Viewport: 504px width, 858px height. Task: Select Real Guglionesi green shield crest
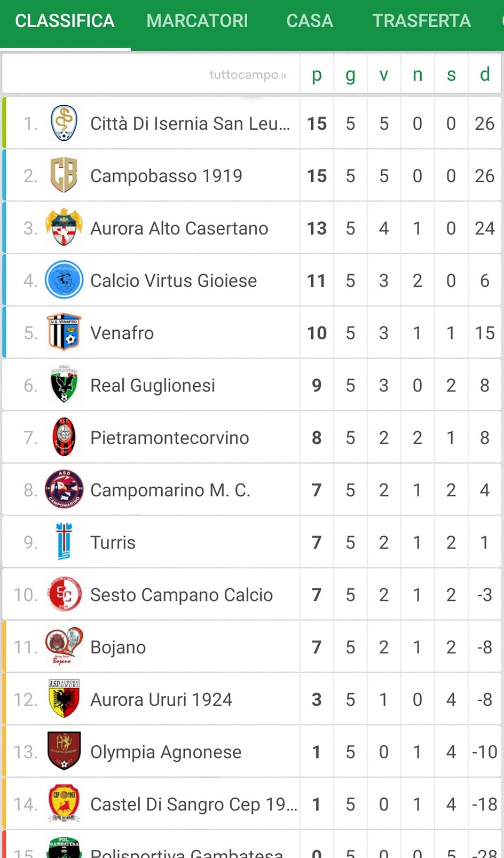tap(64, 385)
